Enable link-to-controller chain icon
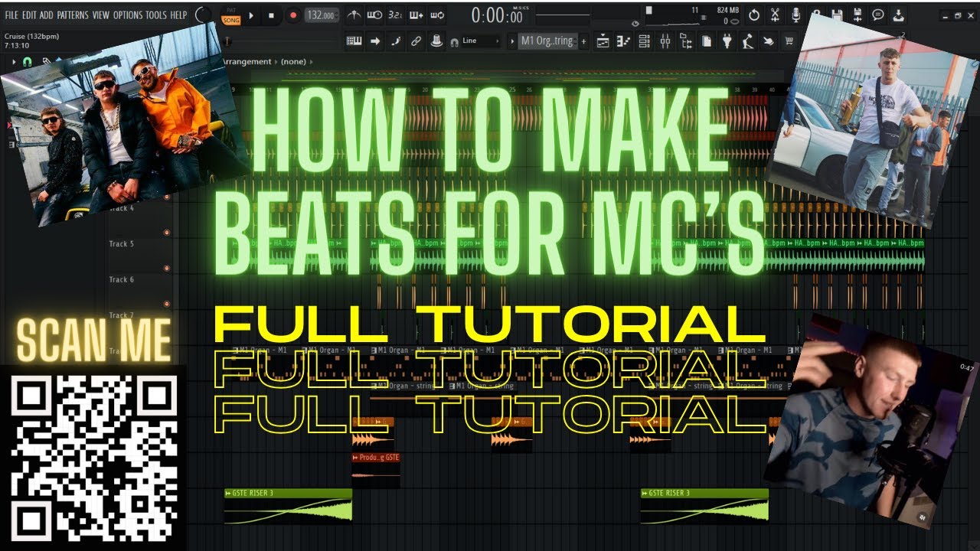Image resolution: width=980 pixels, height=551 pixels. tap(416, 41)
